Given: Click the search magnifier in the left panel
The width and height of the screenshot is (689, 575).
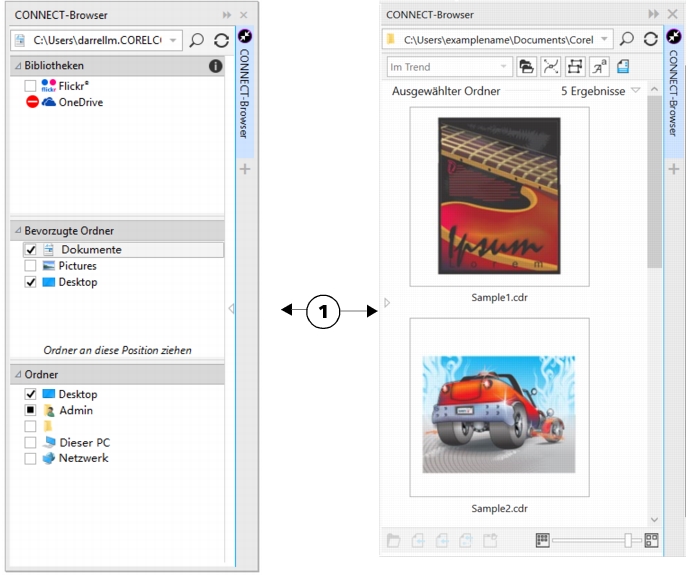Looking at the screenshot, I should pyautogui.click(x=197, y=41).
